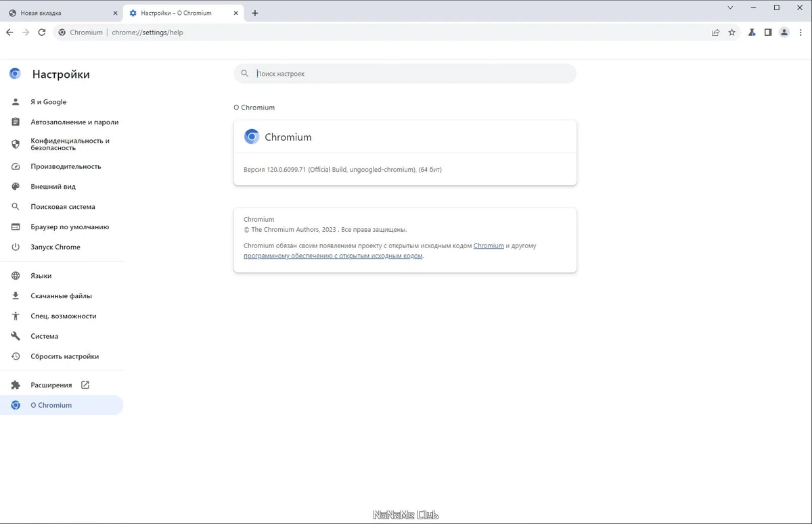Click the person icon beside Я и Google

[16, 102]
